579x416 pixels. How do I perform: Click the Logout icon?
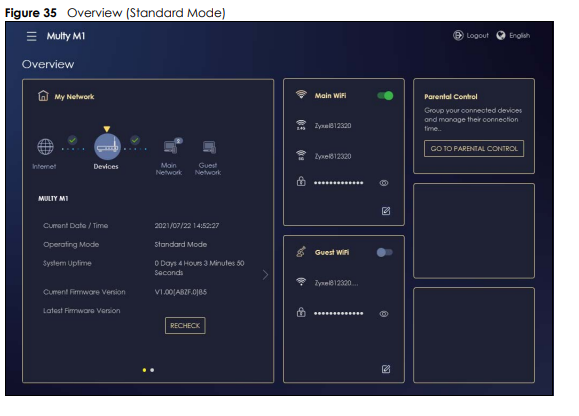(458, 35)
